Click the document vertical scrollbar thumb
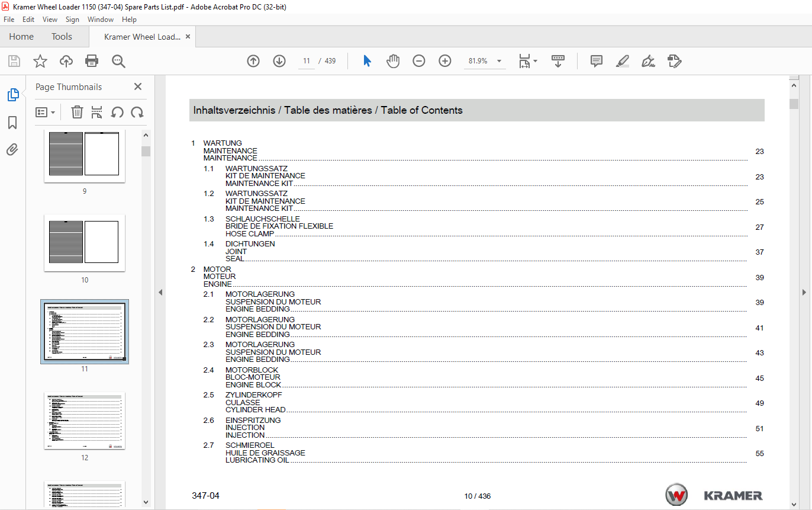 point(794,104)
